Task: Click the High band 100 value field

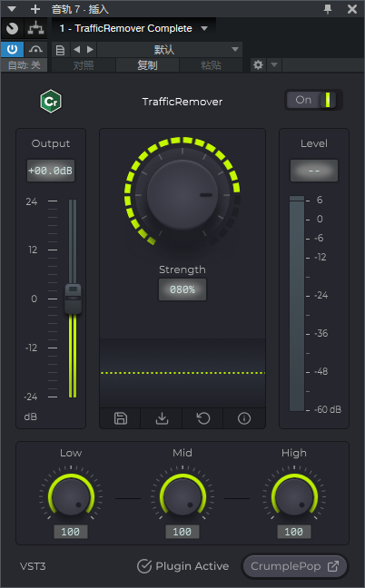Action: (x=294, y=532)
